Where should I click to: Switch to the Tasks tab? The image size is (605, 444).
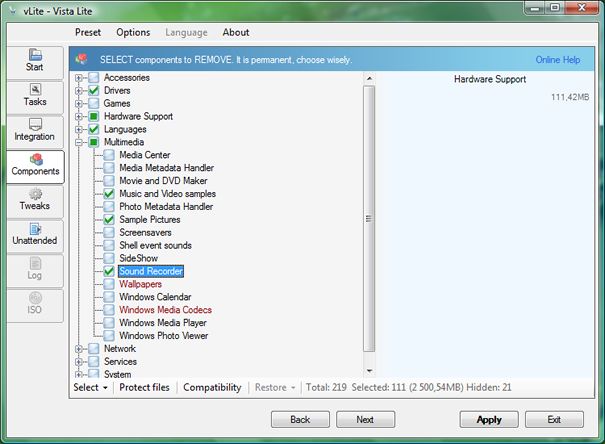(x=35, y=98)
